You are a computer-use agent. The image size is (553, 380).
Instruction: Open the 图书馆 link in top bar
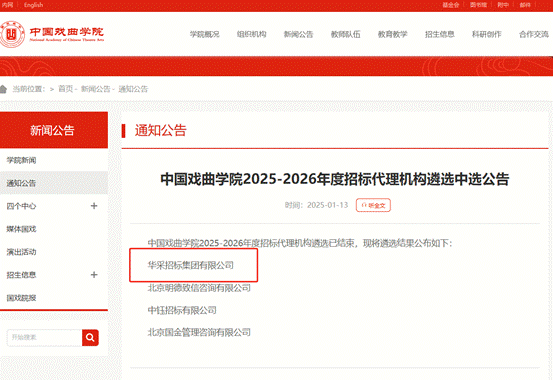pos(478,5)
